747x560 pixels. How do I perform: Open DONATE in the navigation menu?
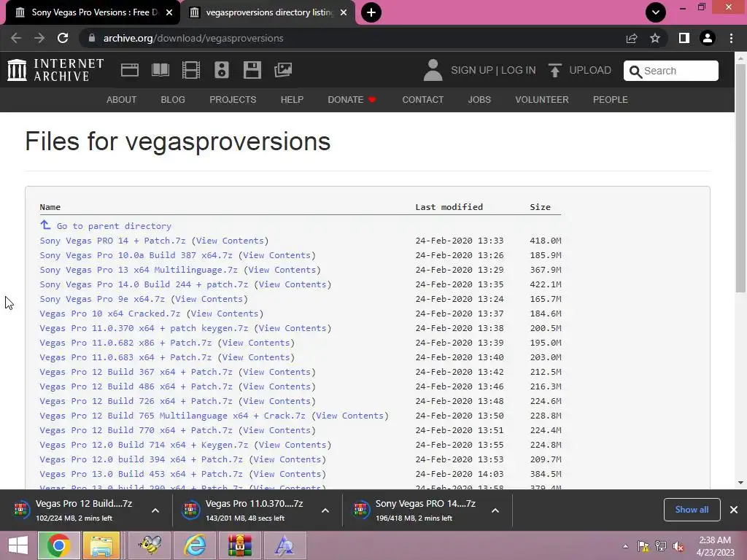[x=352, y=99]
